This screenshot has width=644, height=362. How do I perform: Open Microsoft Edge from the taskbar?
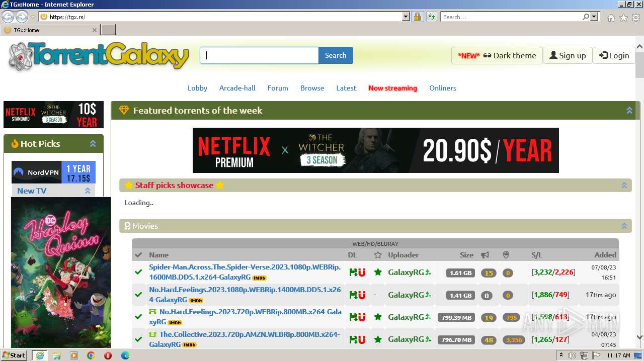pyautogui.click(x=125, y=355)
